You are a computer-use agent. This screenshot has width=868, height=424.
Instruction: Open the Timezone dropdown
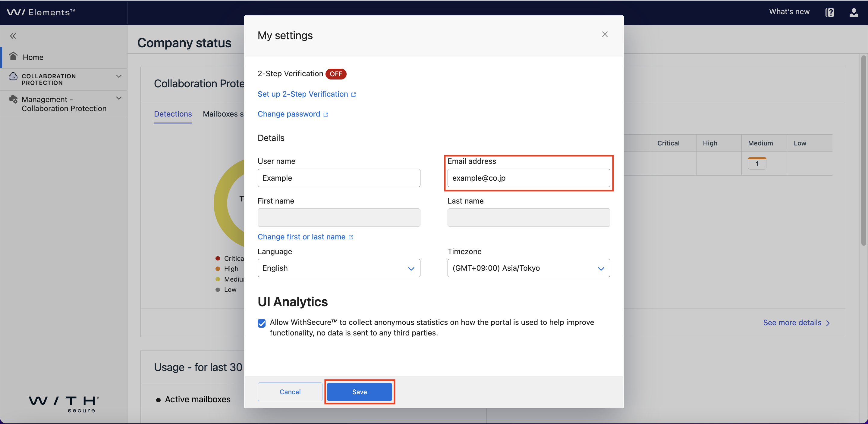coord(528,268)
